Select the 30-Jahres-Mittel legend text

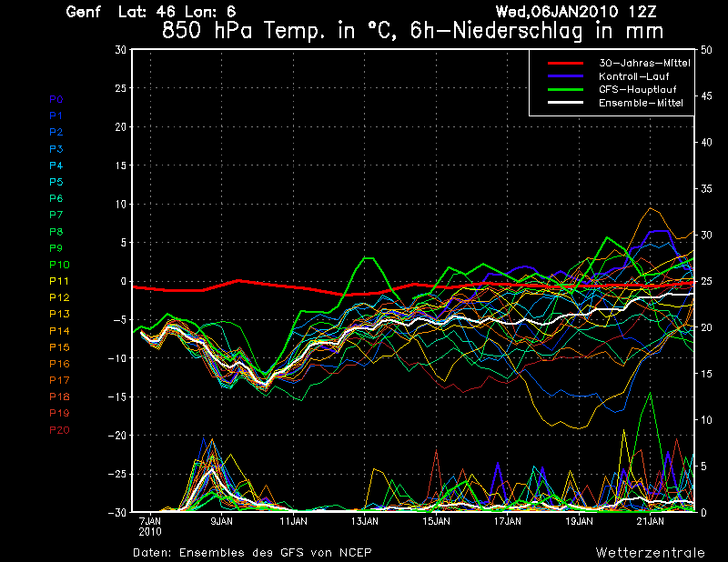[x=644, y=63]
